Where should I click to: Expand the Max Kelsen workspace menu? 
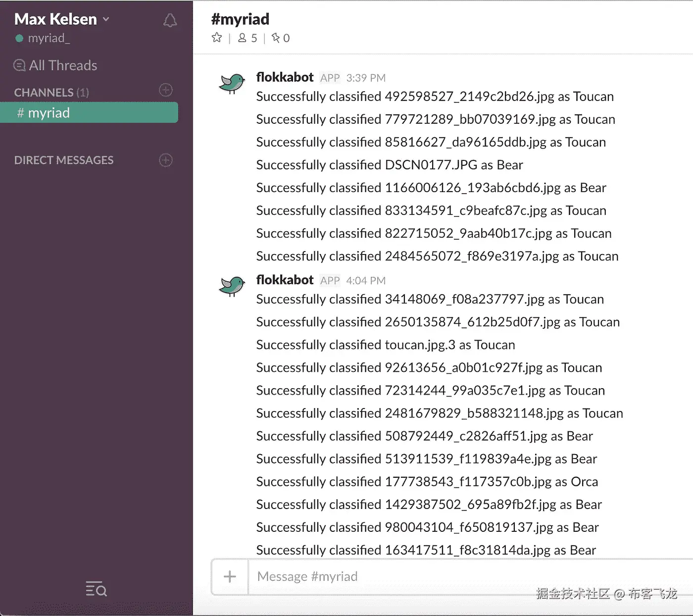click(x=62, y=19)
